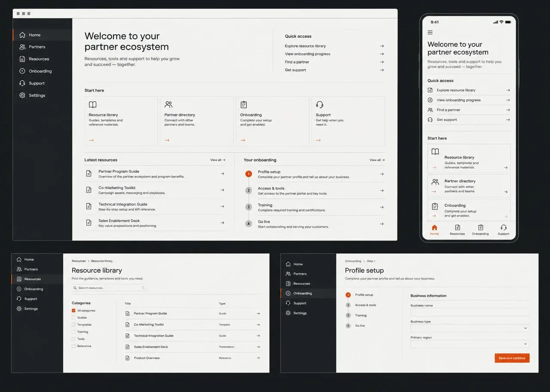The width and height of the screenshot is (550, 392).
Task: Open Product Overview row in the Resource library table
Action: coord(192,358)
